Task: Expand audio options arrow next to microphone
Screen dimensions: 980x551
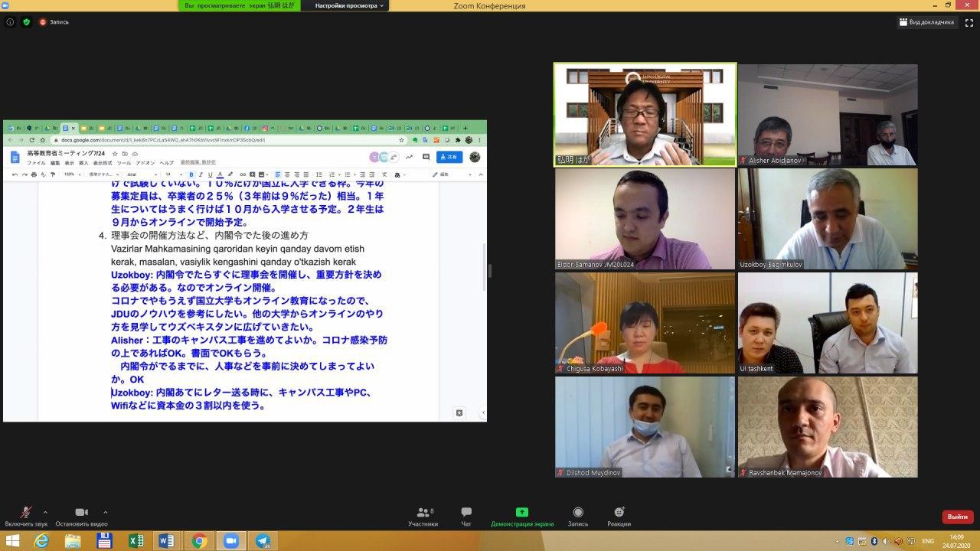Action: [45, 512]
